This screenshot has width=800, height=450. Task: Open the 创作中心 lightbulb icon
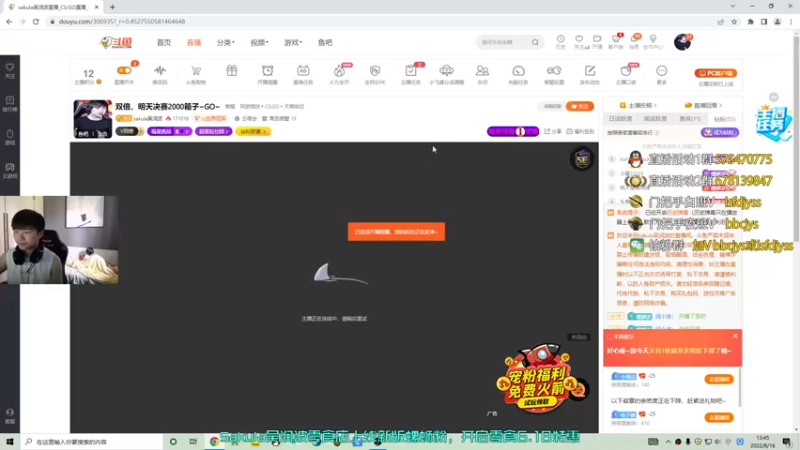click(653, 42)
